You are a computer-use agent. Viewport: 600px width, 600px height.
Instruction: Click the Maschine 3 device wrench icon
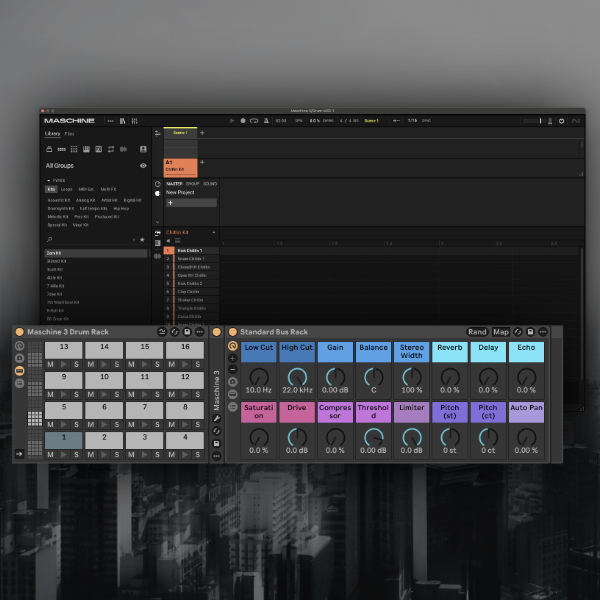(x=217, y=419)
